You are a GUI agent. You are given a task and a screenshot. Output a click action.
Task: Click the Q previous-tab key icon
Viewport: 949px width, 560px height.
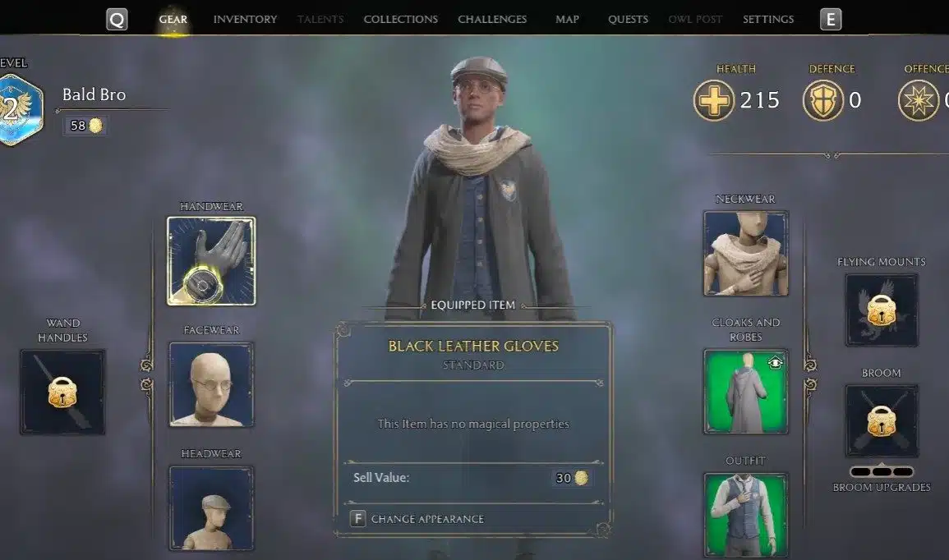(117, 20)
